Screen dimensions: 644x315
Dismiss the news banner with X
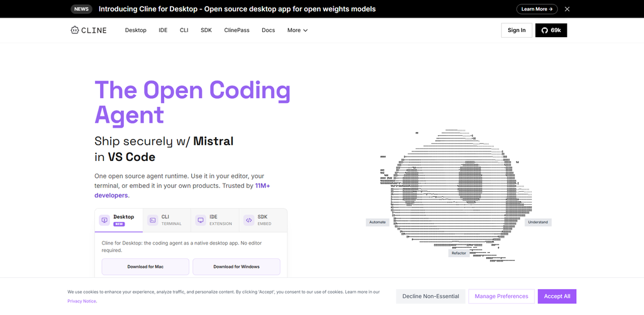click(x=567, y=9)
